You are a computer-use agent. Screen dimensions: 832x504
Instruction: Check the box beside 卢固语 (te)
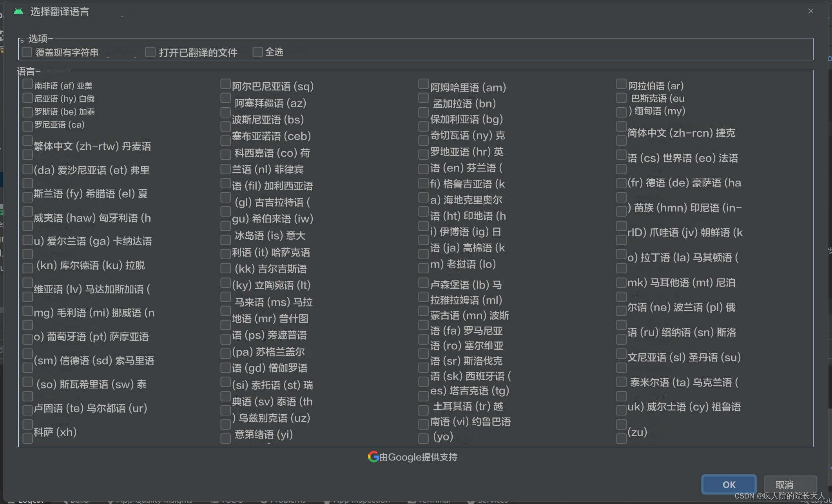[x=27, y=410]
